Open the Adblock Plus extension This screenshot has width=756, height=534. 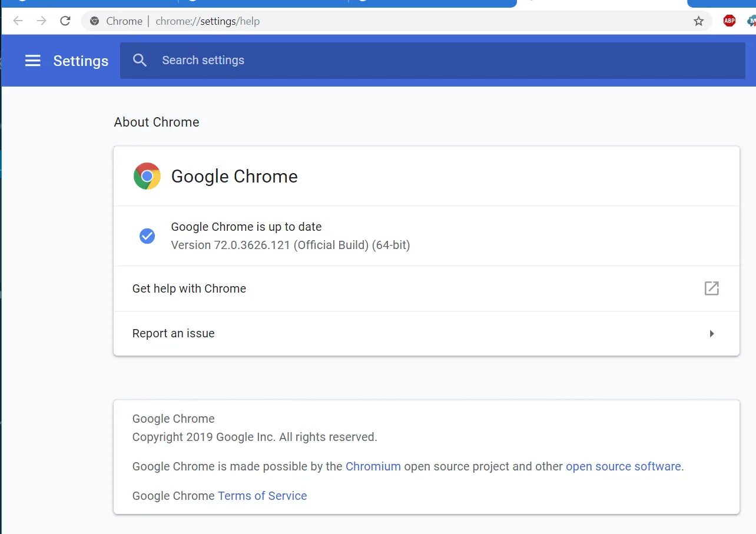pyautogui.click(x=729, y=21)
